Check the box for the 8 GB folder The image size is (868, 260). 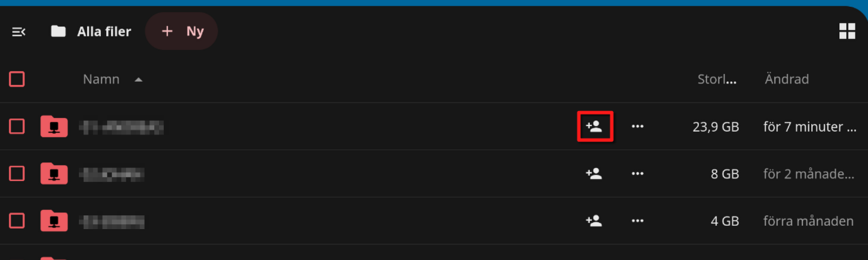coord(17,174)
